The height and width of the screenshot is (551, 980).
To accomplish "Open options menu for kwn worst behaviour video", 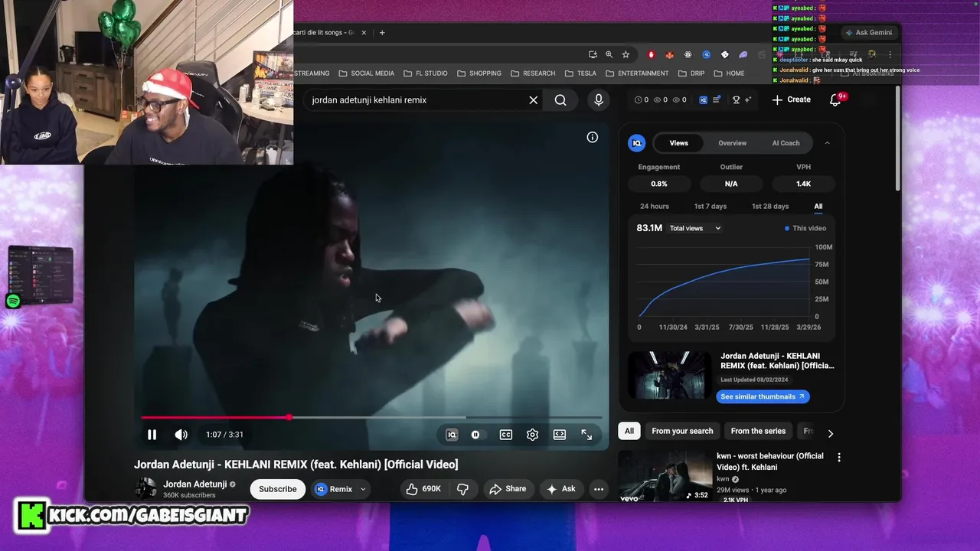I will [x=839, y=458].
